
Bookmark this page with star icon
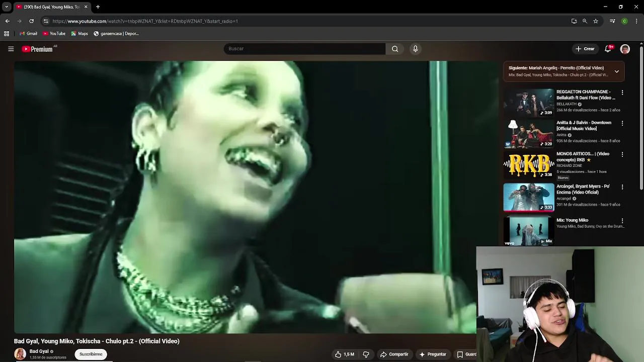tap(596, 21)
